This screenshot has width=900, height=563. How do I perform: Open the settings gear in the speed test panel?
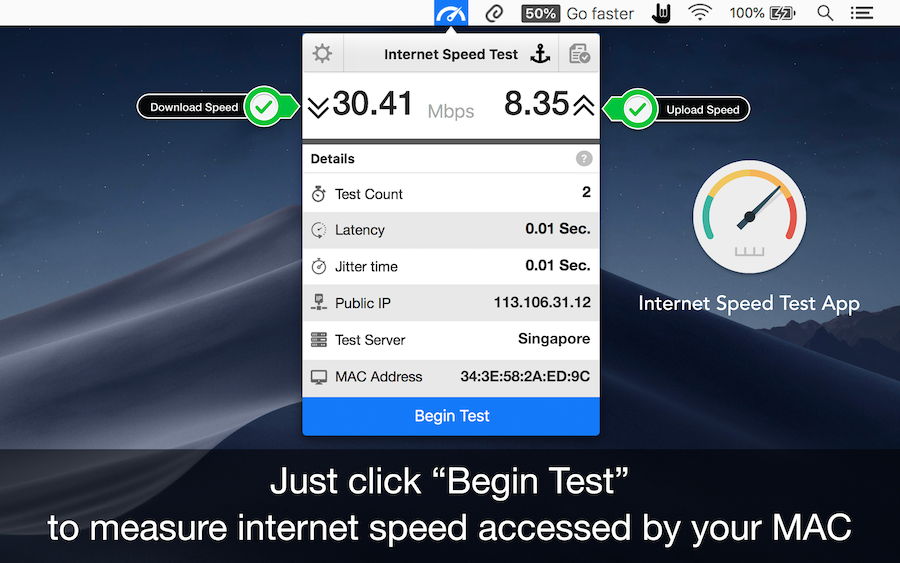click(x=322, y=54)
